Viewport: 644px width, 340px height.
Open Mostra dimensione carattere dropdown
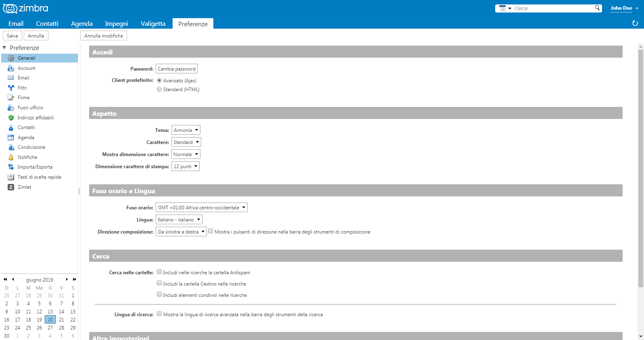coord(186,154)
